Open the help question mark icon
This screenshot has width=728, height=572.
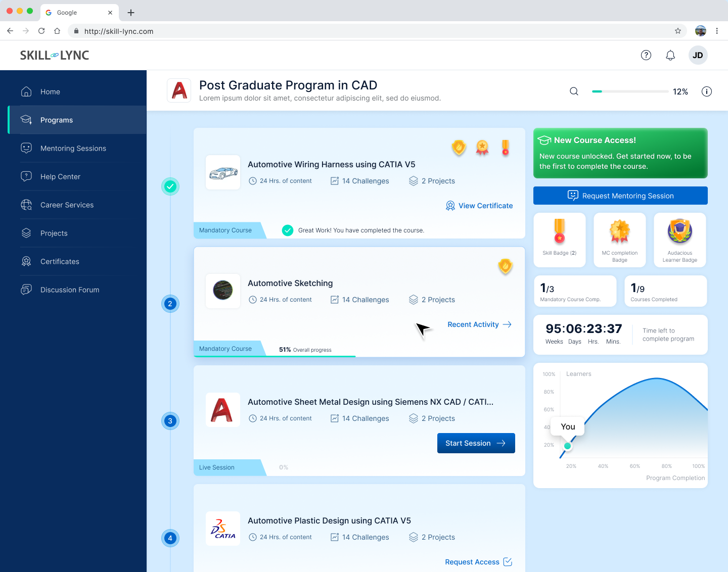646,55
